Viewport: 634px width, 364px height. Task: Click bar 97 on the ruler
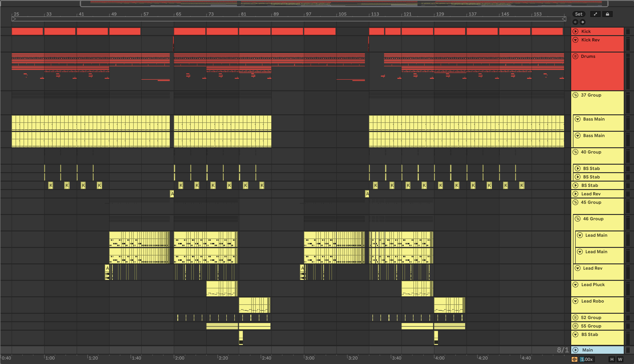(x=308, y=14)
